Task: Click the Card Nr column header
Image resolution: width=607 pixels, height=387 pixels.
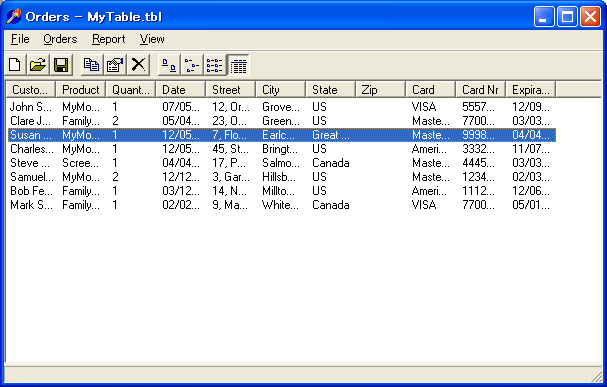Action: point(480,90)
